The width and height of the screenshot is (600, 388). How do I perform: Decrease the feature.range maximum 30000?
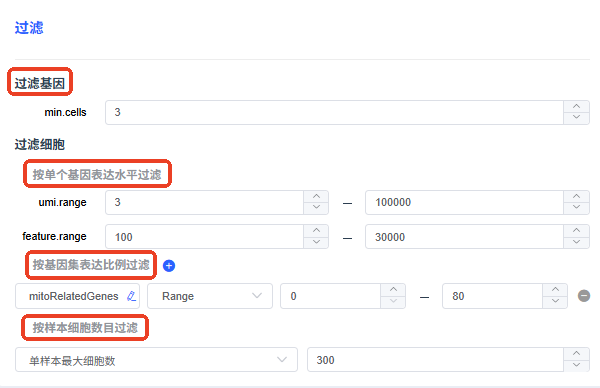click(576, 242)
